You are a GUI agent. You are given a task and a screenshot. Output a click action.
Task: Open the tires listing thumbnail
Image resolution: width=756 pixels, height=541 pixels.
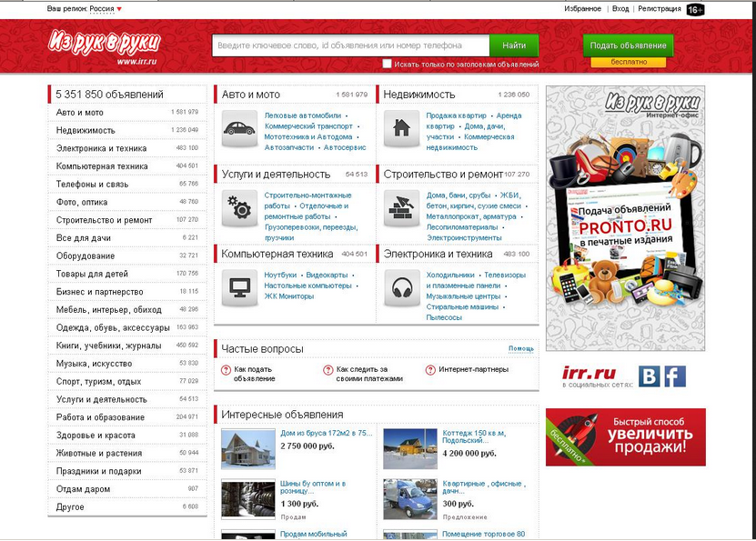point(247,499)
